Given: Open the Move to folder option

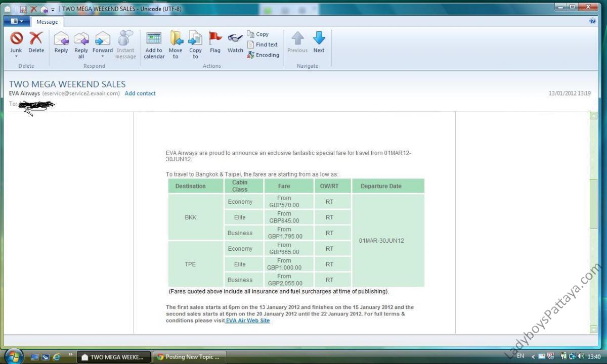Looking at the screenshot, I should tap(176, 45).
